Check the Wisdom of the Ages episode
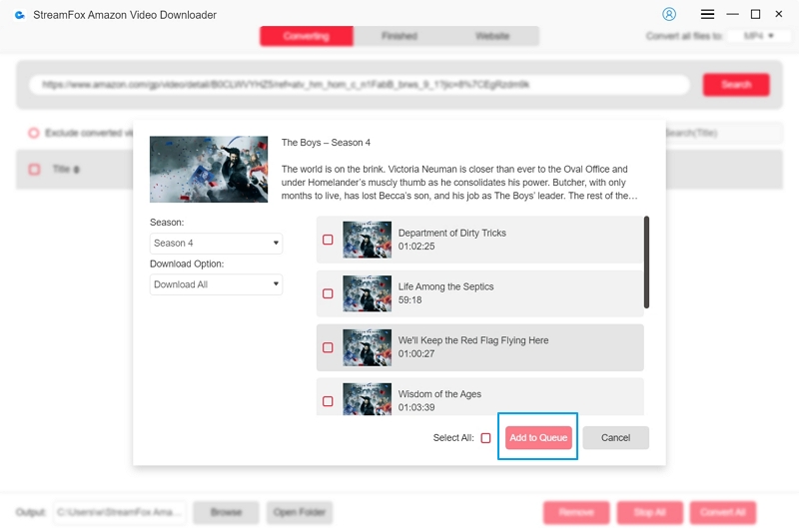The image size is (799, 532). pos(328,401)
